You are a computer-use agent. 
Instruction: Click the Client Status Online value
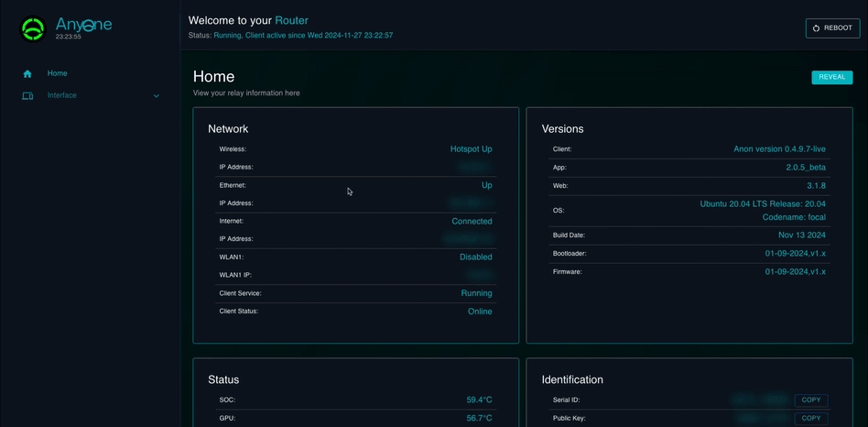click(480, 312)
